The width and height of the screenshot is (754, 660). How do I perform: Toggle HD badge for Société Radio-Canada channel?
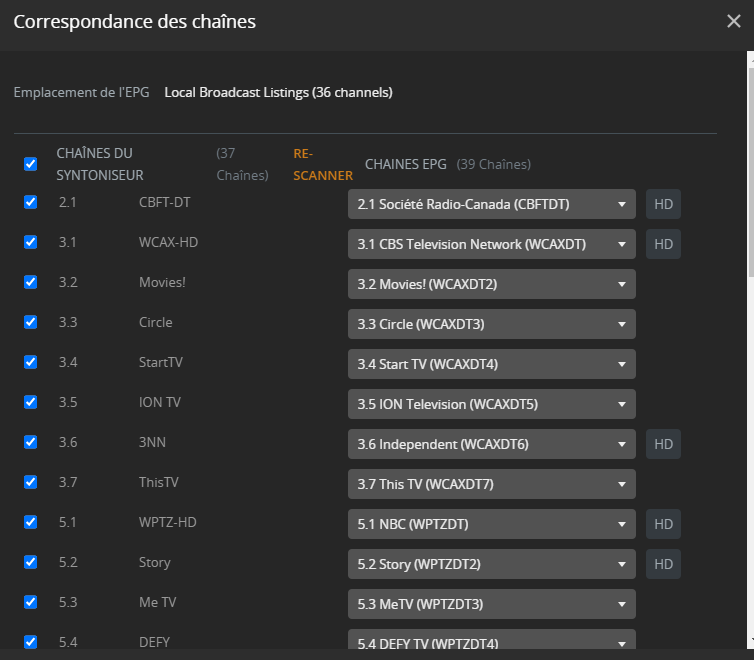tap(663, 204)
